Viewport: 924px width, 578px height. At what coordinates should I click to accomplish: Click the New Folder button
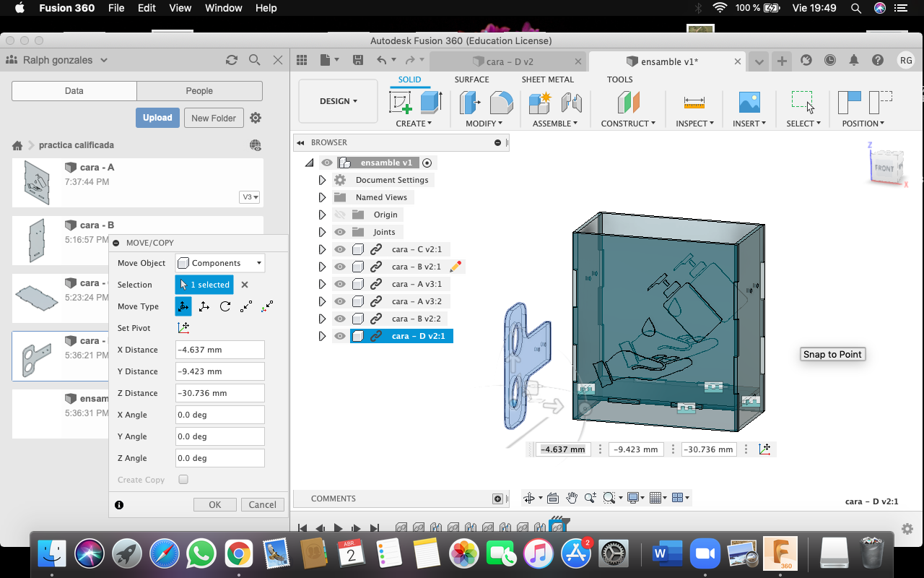[x=214, y=118]
